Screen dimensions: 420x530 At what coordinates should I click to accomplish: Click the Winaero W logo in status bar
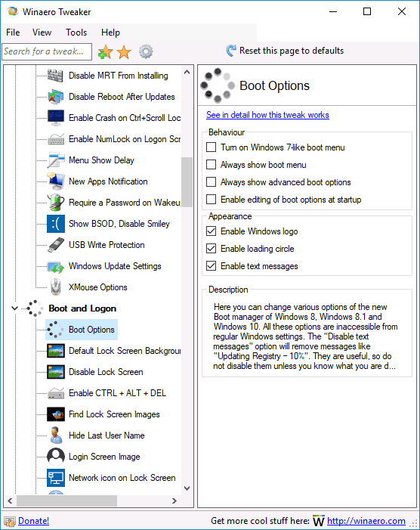[318, 521]
